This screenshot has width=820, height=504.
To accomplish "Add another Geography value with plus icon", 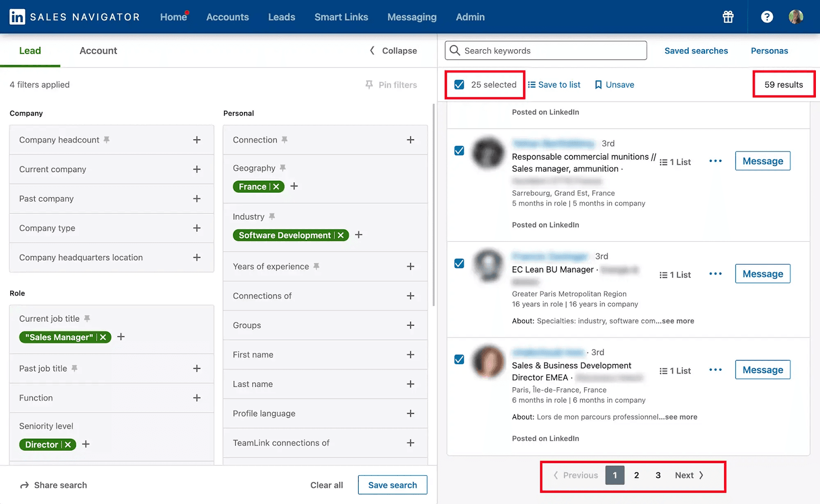I will (x=294, y=186).
